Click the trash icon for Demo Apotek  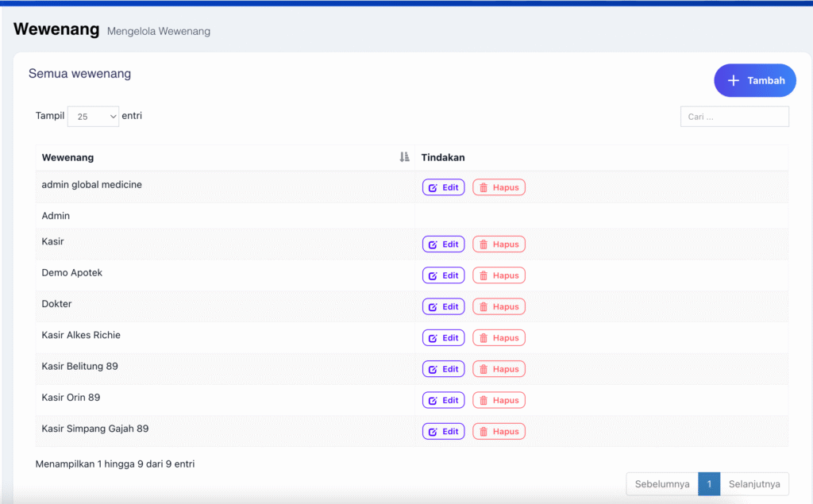click(x=483, y=276)
